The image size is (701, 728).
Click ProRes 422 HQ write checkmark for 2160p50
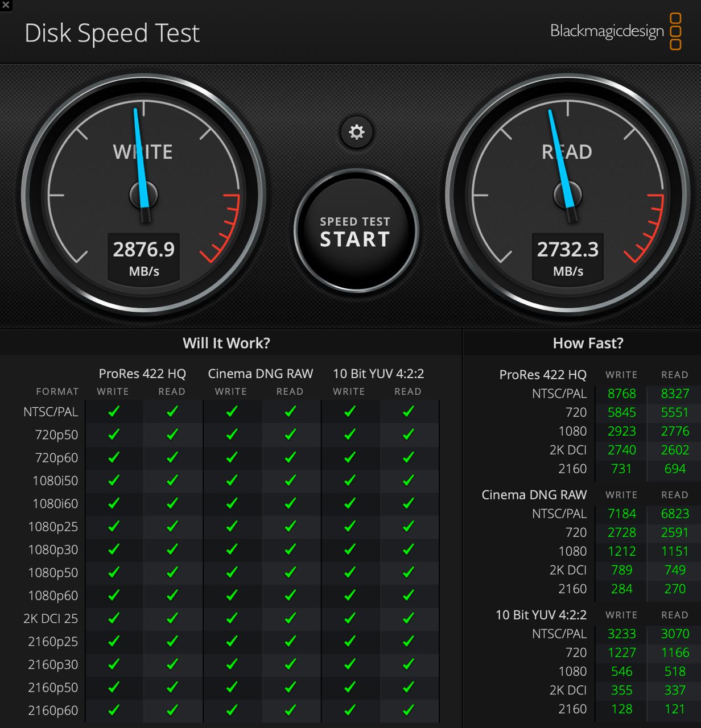[114, 687]
